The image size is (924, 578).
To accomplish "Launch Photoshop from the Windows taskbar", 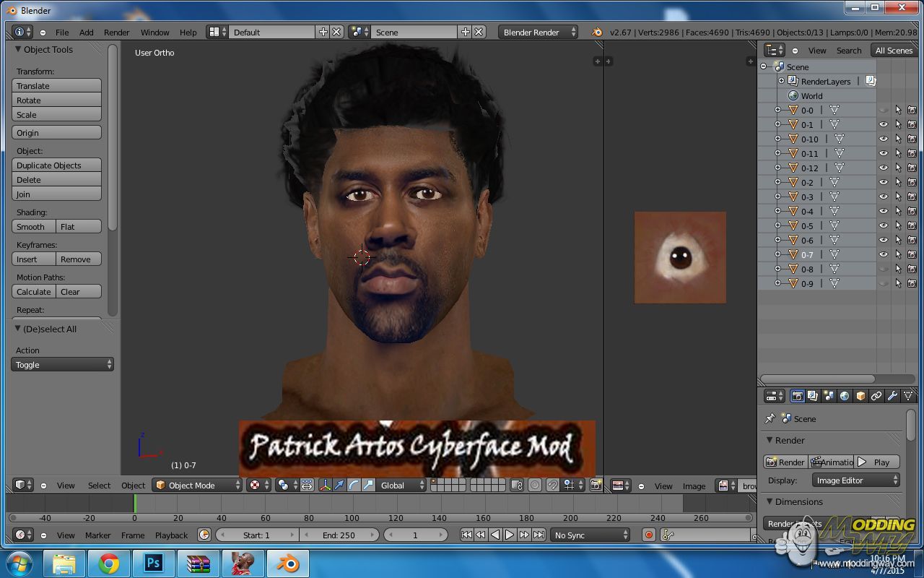I will [153, 563].
